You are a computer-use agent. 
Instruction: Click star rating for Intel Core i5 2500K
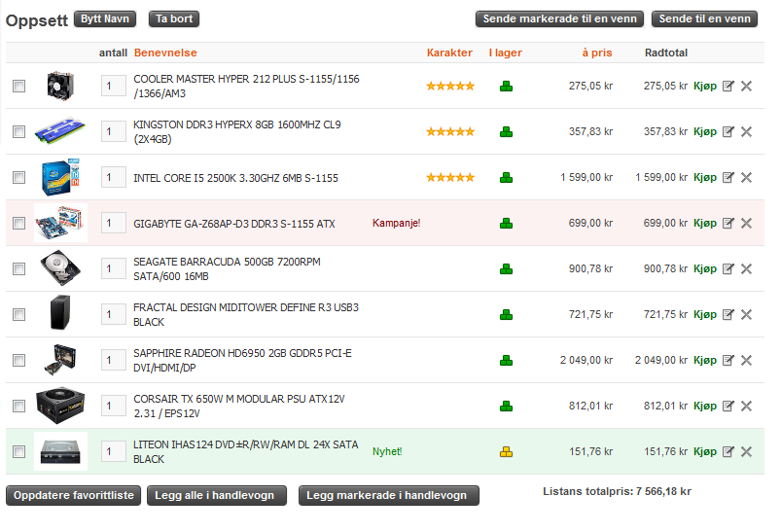pos(450,178)
